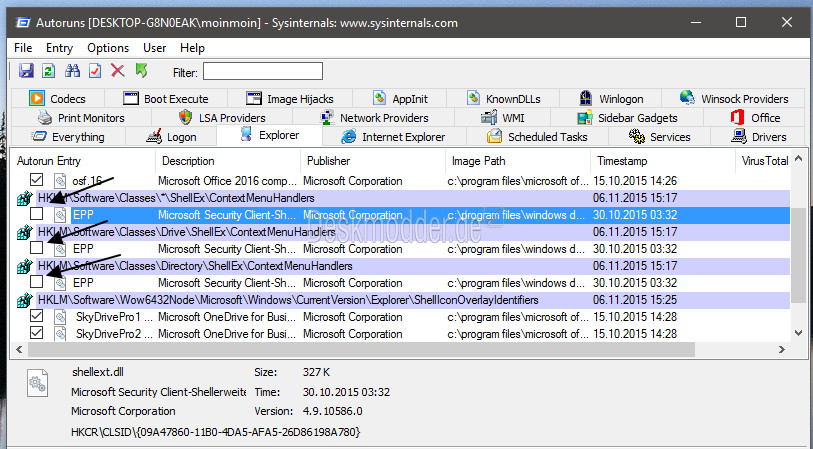Open the Network Providers tab
Viewport: 813px width, 449px height.
coord(373,118)
